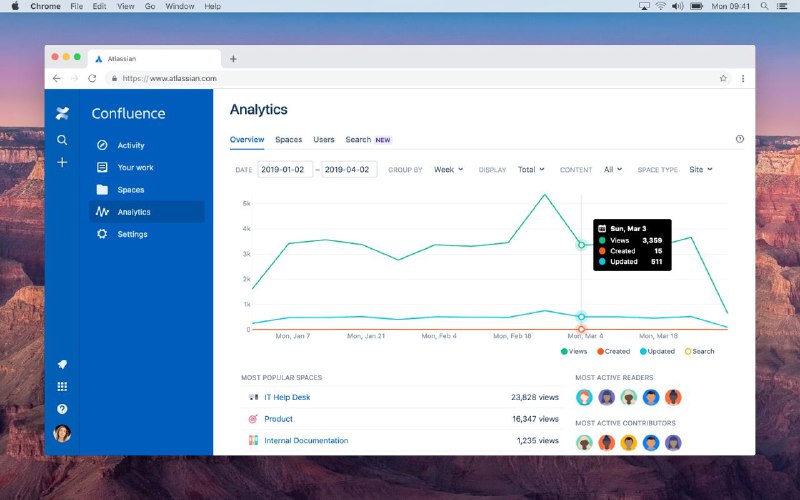The image size is (800, 500).
Task: Click the Wi-Fi status icon
Action: pyautogui.click(x=660, y=6)
